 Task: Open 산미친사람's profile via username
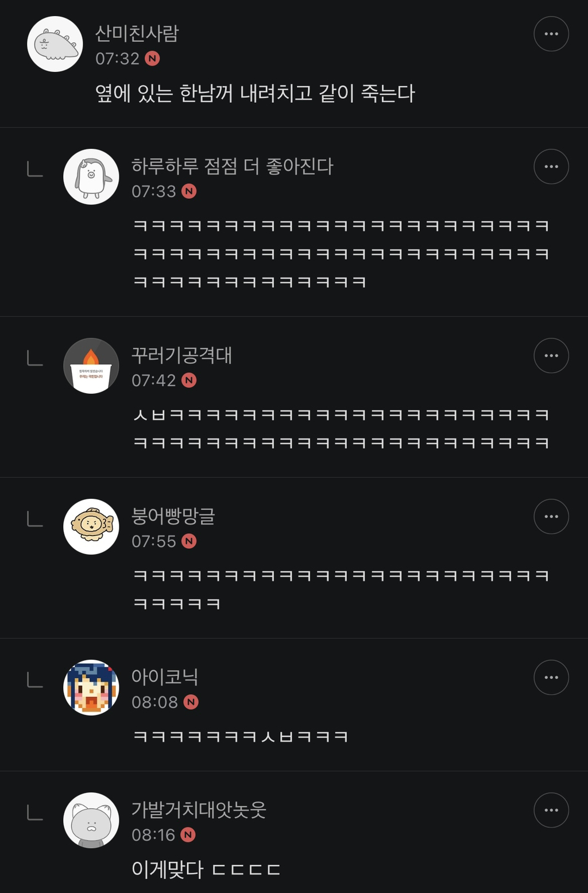click(x=137, y=33)
